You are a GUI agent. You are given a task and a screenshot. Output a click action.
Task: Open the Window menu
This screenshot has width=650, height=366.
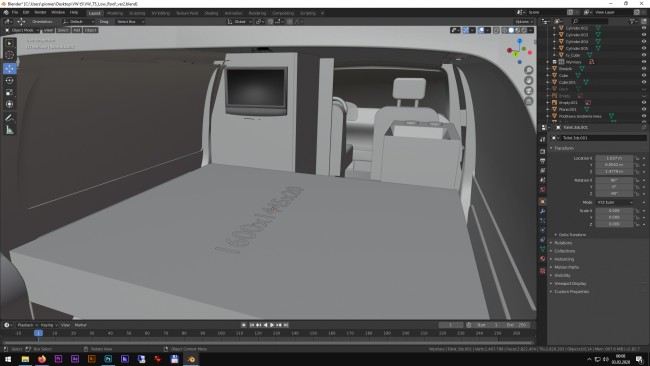point(58,12)
